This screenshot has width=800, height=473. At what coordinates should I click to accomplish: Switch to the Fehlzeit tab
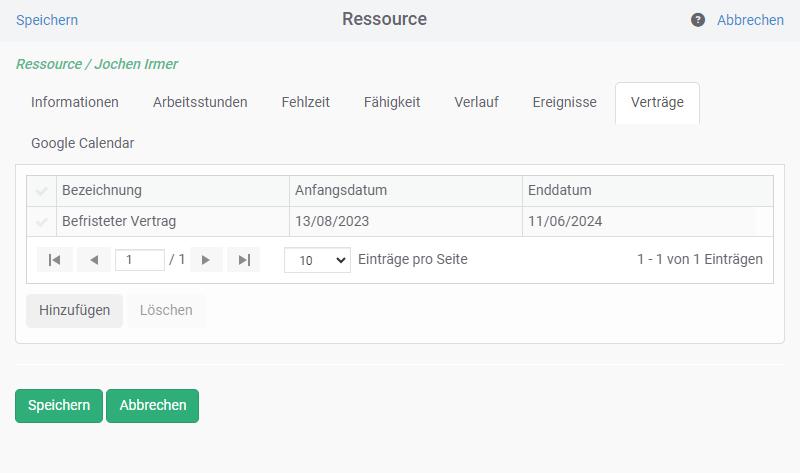point(305,102)
